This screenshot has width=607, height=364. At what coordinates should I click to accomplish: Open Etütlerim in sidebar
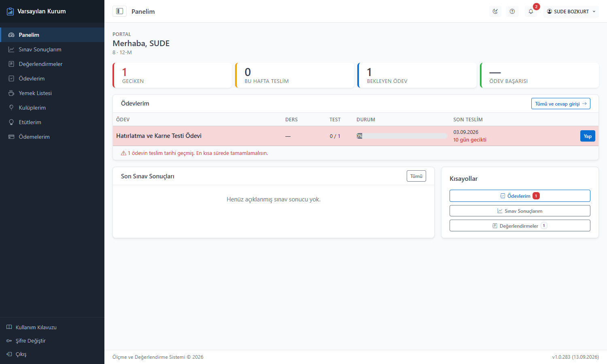(x=52, y=122)
